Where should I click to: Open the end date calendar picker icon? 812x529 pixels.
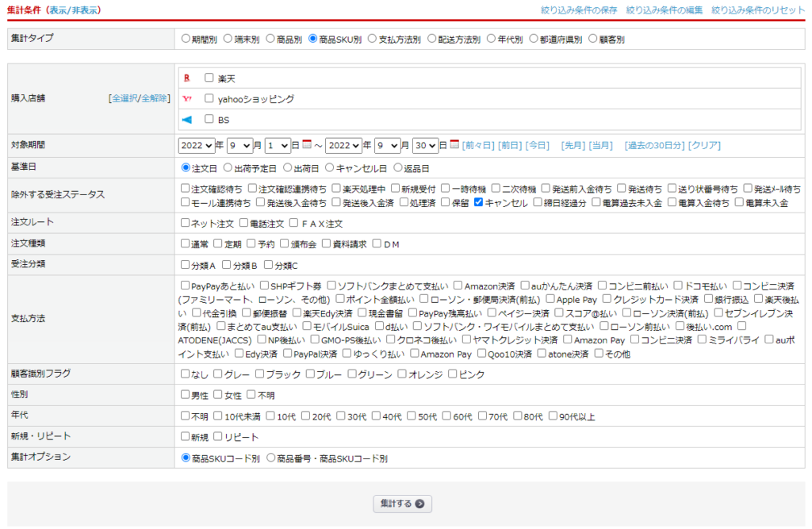click(x=454, y=144)
